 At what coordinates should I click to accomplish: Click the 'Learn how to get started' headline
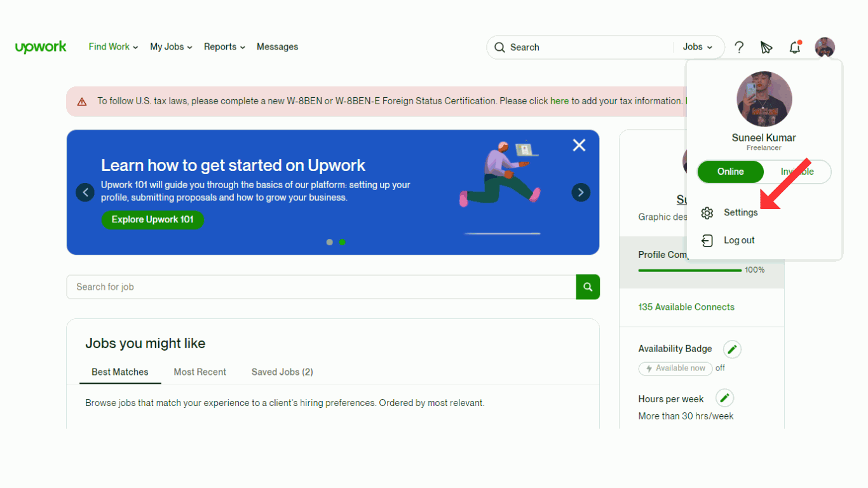[233, 165]
